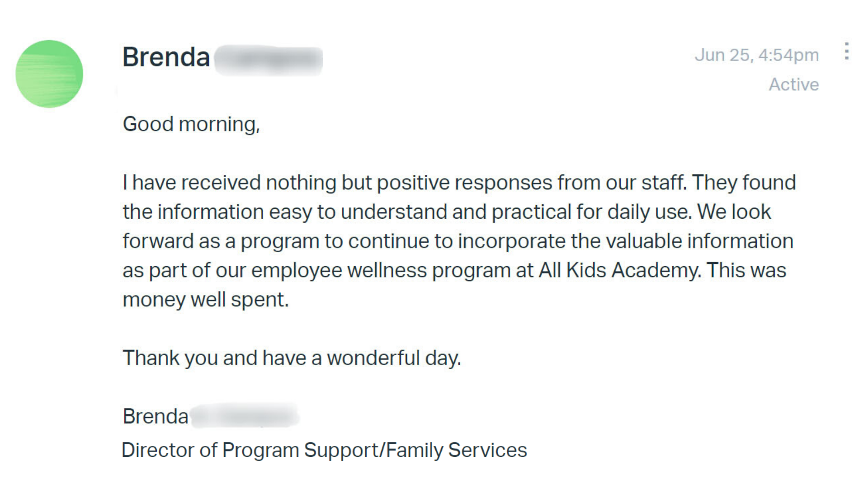This screenshot has width=868, height=488.
Task: Click the blurred surname in the signature
Action: 245,416
